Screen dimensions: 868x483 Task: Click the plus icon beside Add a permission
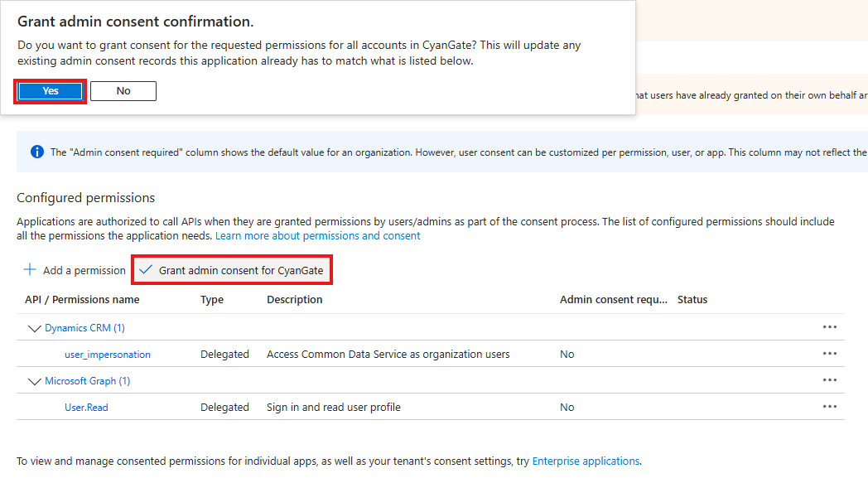tap(29, 270)
